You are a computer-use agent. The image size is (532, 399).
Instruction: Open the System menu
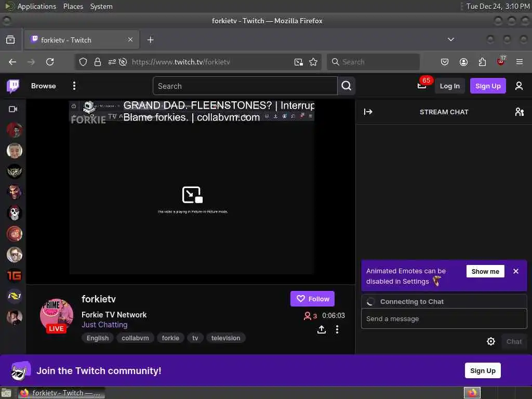click(101, 6)
